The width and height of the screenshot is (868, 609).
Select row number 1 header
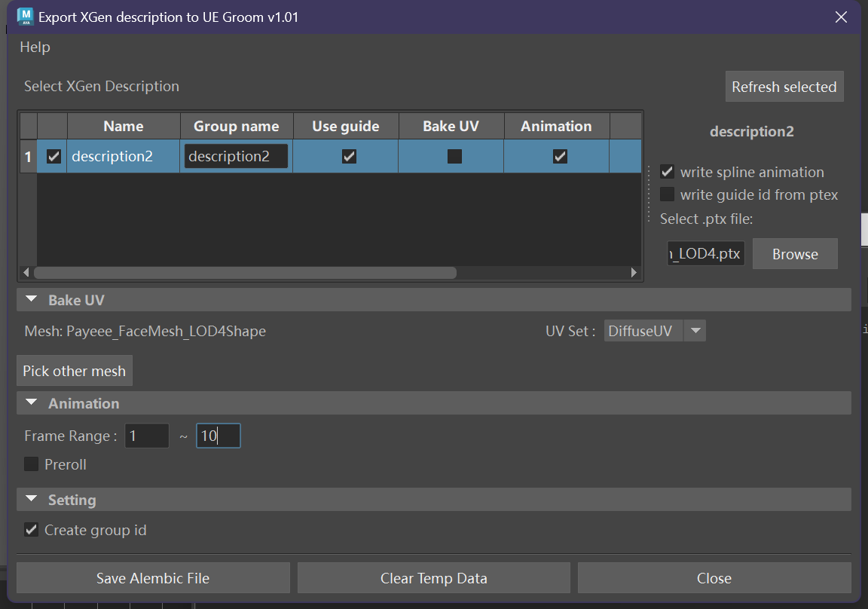28,157
